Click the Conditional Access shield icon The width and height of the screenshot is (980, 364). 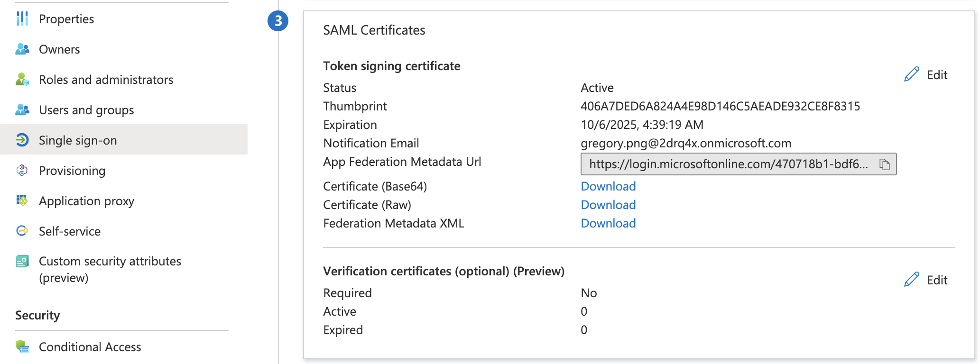point(22,347)
